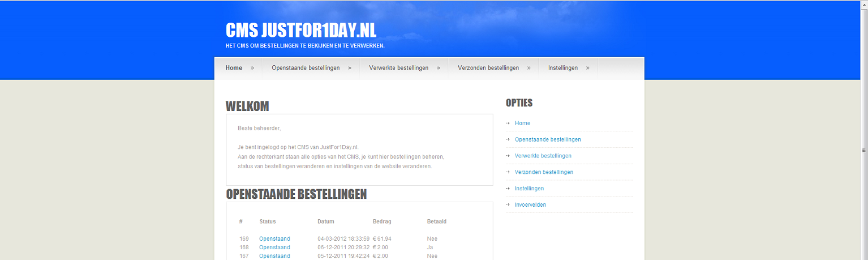Open Openstaande bestellingen in top navigation

tap(306, 68)
